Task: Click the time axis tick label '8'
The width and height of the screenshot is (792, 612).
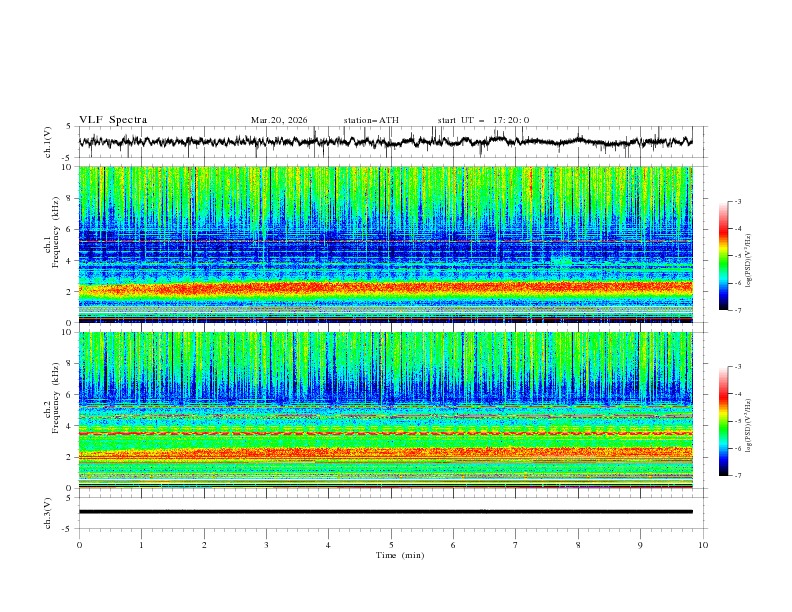Action: (578, 545)
